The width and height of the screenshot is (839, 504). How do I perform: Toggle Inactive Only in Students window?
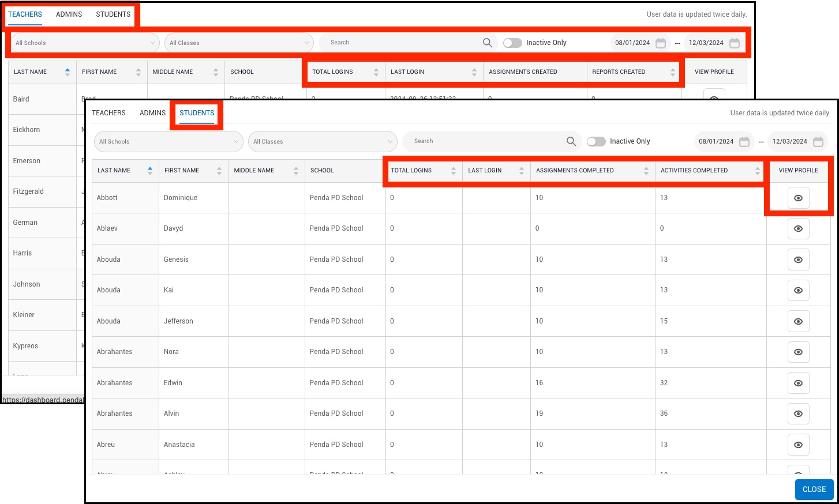(596, 141)
